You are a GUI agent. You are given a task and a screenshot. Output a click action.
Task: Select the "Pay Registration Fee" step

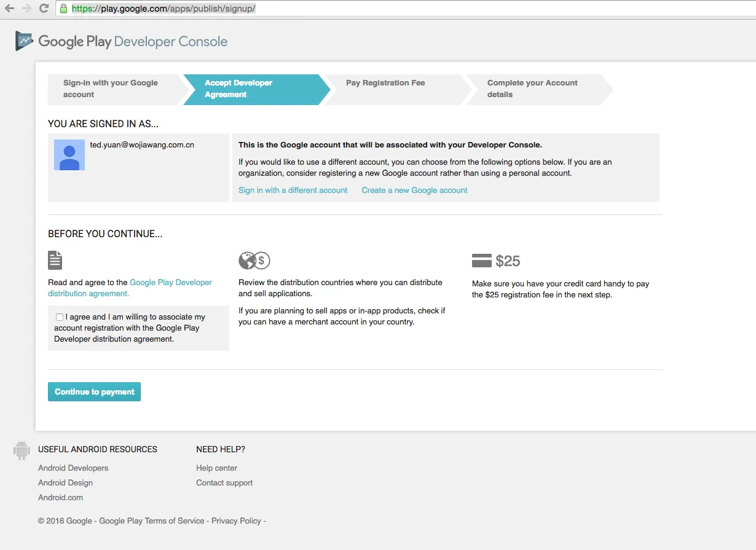[x=393, y=89]
